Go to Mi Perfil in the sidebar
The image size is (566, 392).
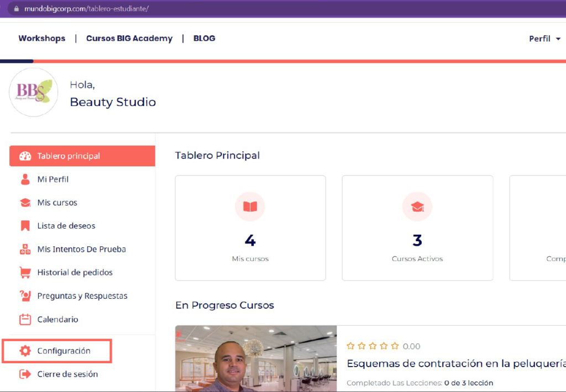[53, 179]
